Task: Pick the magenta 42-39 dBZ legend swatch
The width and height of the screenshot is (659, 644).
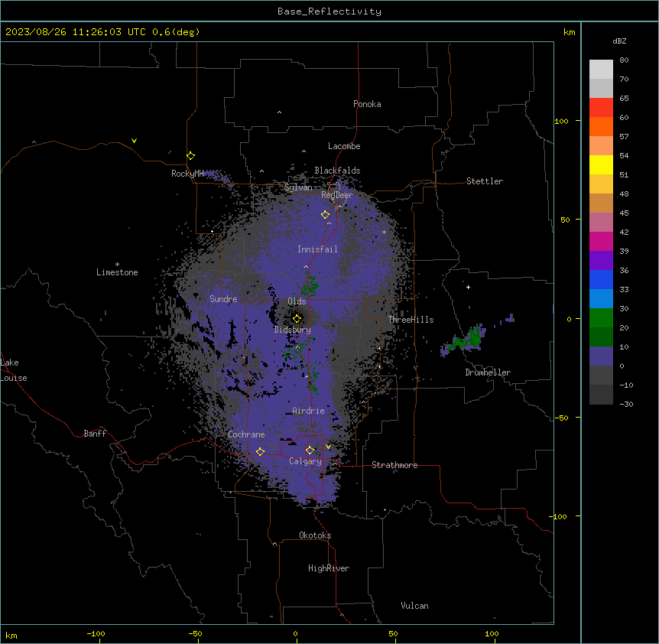Action: 601,241
